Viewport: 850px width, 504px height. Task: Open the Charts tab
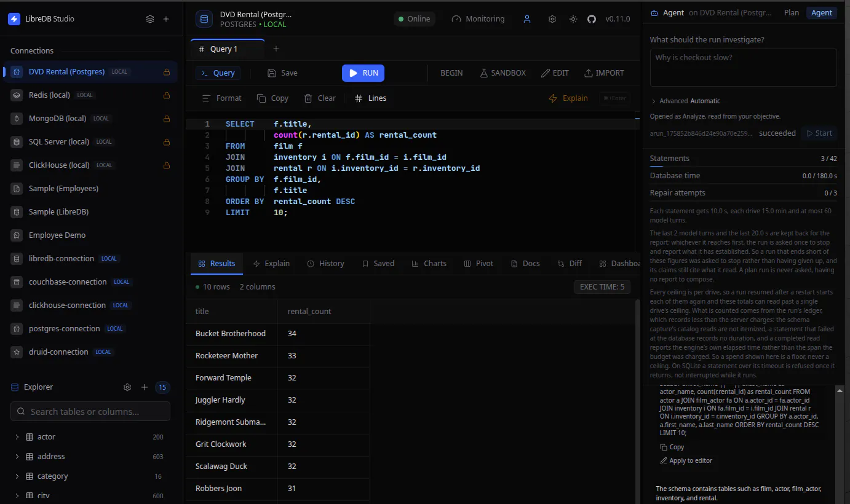pyautogui.click(x=429, y=264)
